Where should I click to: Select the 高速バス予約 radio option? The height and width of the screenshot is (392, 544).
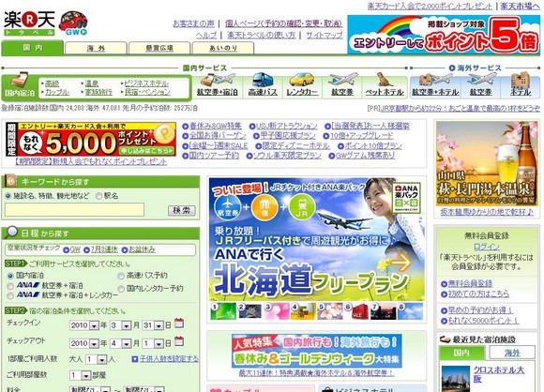[121, 276]
